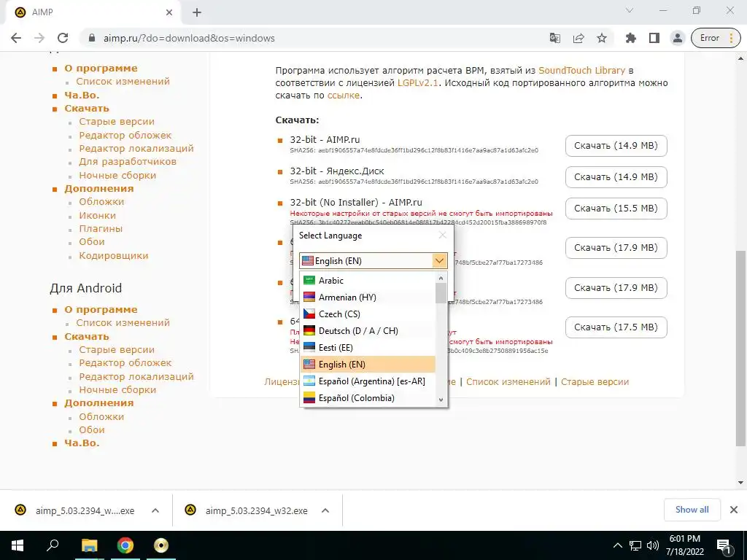Open a new tab with plus button
This screenshot has width=747, height=560.
pos(197,12)
